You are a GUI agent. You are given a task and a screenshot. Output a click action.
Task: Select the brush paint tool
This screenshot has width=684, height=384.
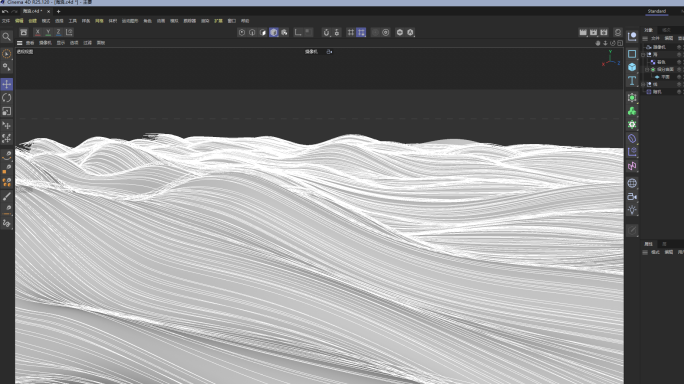click(7, 197)
